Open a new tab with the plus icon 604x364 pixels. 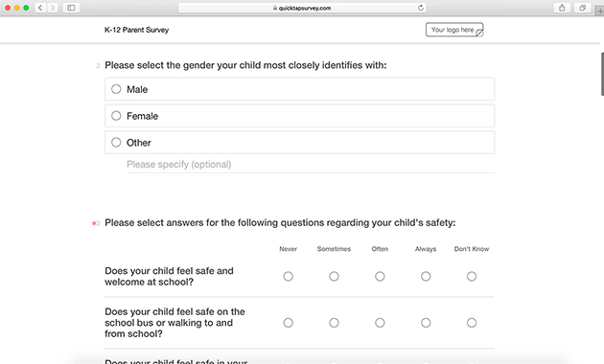(600, 11)
